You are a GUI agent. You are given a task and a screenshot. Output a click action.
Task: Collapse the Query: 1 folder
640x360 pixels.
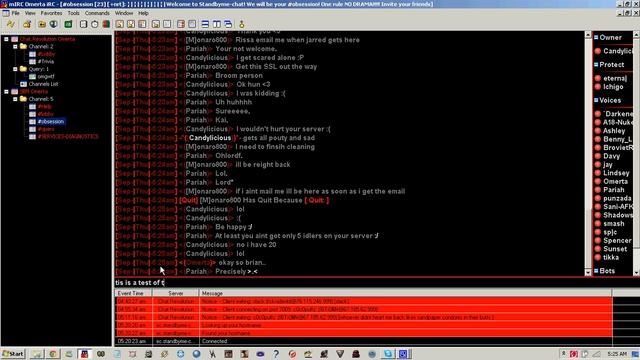15,69
